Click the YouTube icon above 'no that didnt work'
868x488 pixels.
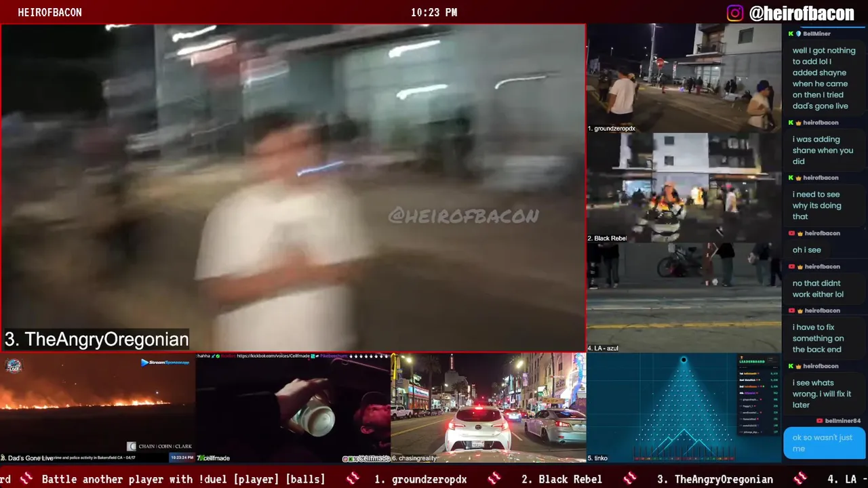tap(791, 266)
